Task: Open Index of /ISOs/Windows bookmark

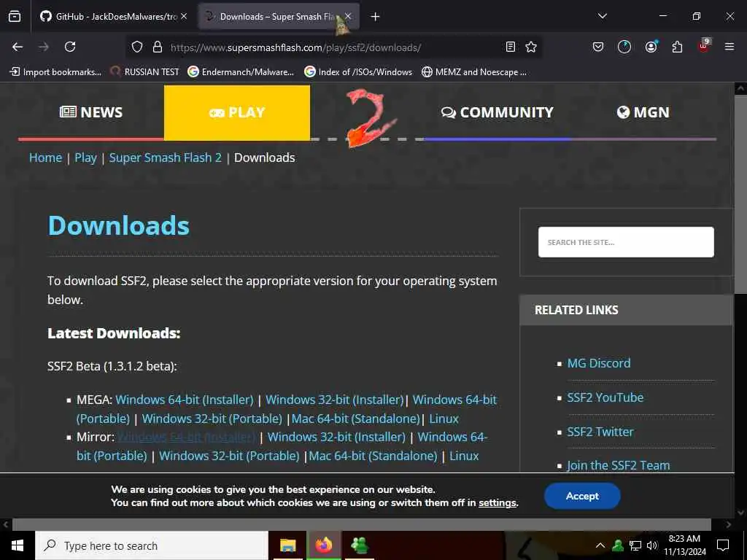Action: tap(358, 72)
